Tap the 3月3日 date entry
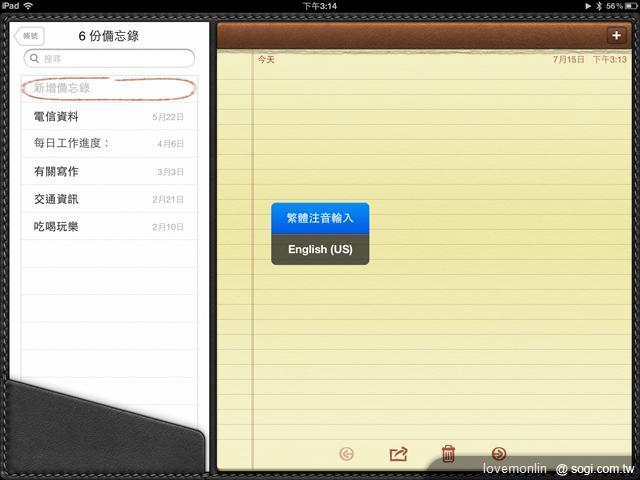The height and width of the screenshot is (480, 640). click(x=171, y=172)
